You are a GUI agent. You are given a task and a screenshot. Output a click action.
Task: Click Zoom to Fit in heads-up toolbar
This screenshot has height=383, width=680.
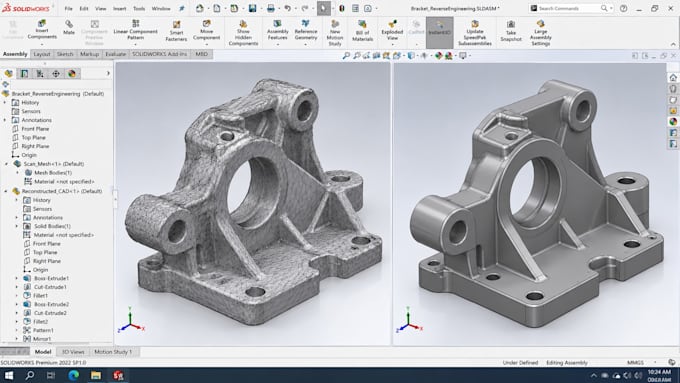pyautogui.click(x=346, y=56)
